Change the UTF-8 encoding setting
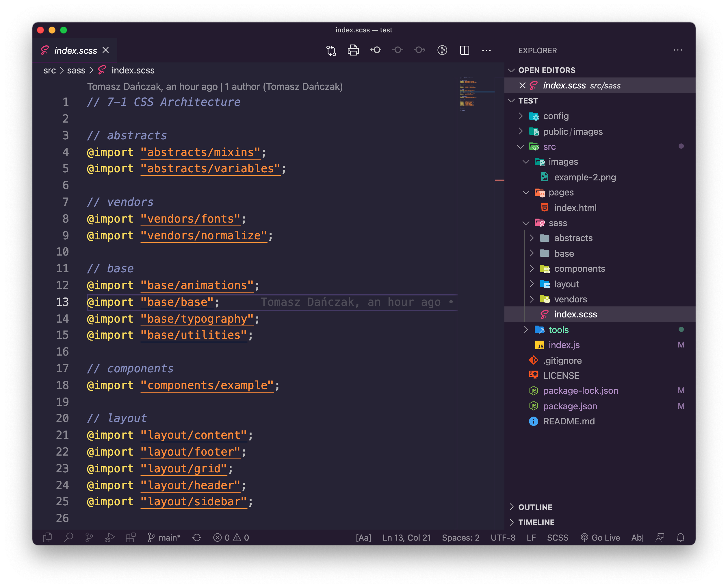 pyautogui.click(x=503, y=537)
